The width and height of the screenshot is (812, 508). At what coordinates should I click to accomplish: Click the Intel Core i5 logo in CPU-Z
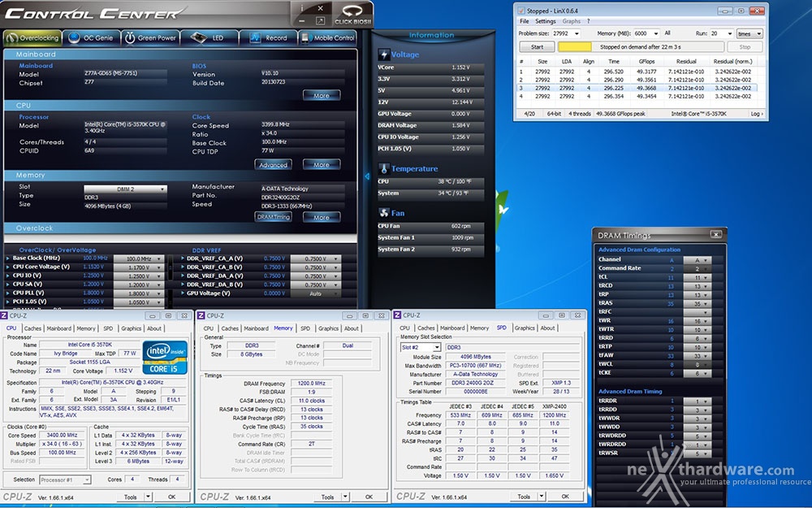pos(165,357)
